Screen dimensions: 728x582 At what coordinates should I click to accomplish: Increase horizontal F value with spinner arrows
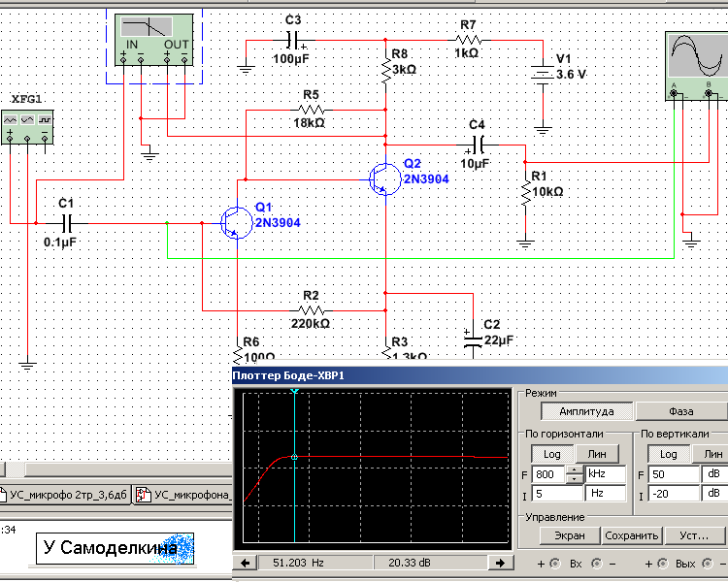coord(574,471)
